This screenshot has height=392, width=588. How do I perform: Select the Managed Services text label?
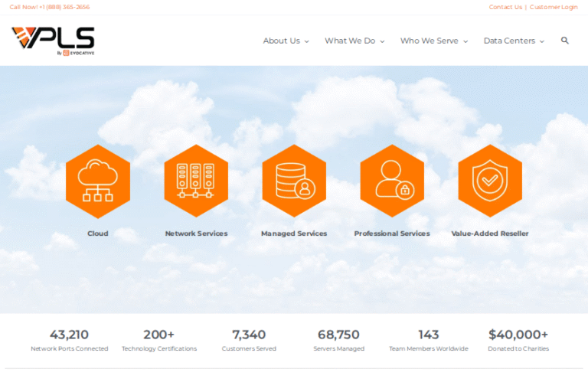pyautogui.click(x=294, y=234)
